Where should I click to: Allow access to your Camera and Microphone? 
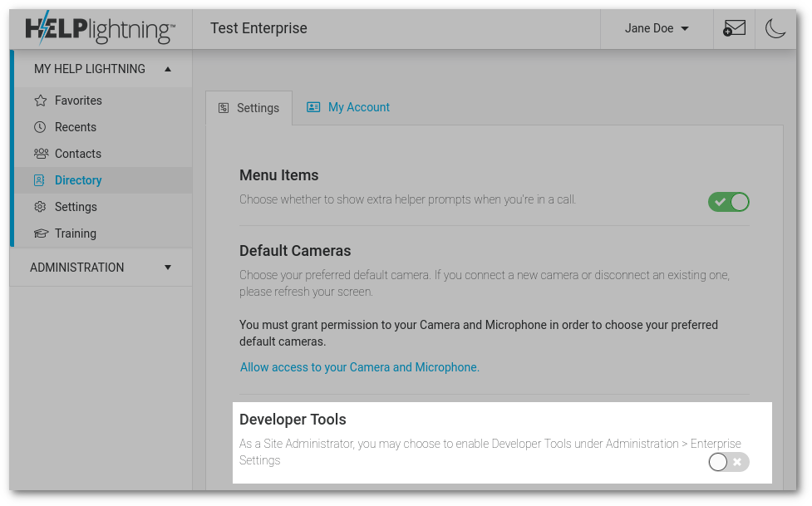point(360,367)
